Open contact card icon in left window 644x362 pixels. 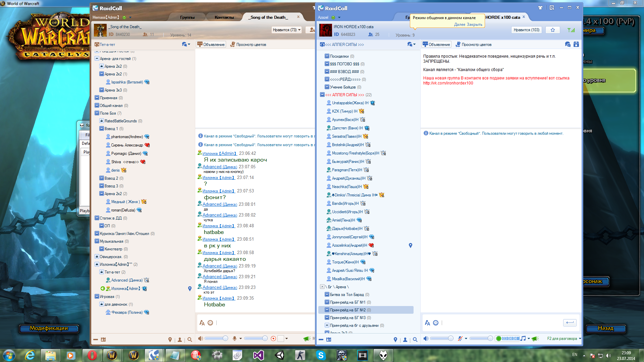[103, 340]
